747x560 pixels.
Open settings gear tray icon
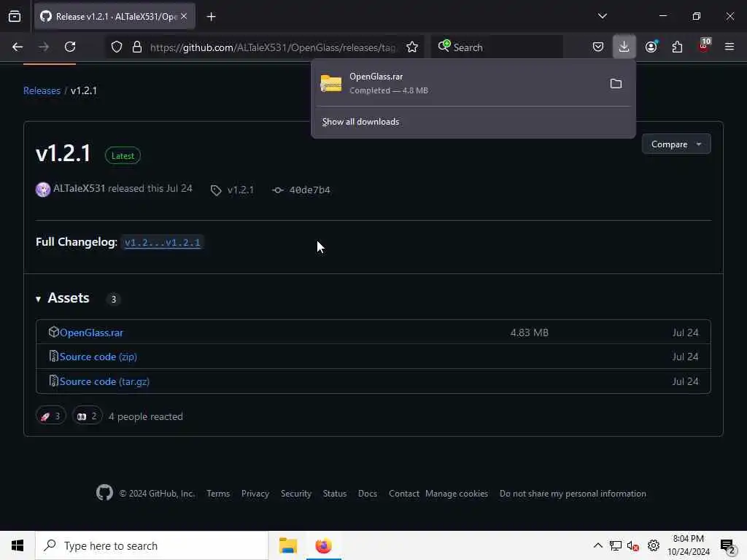pos(654,545)
